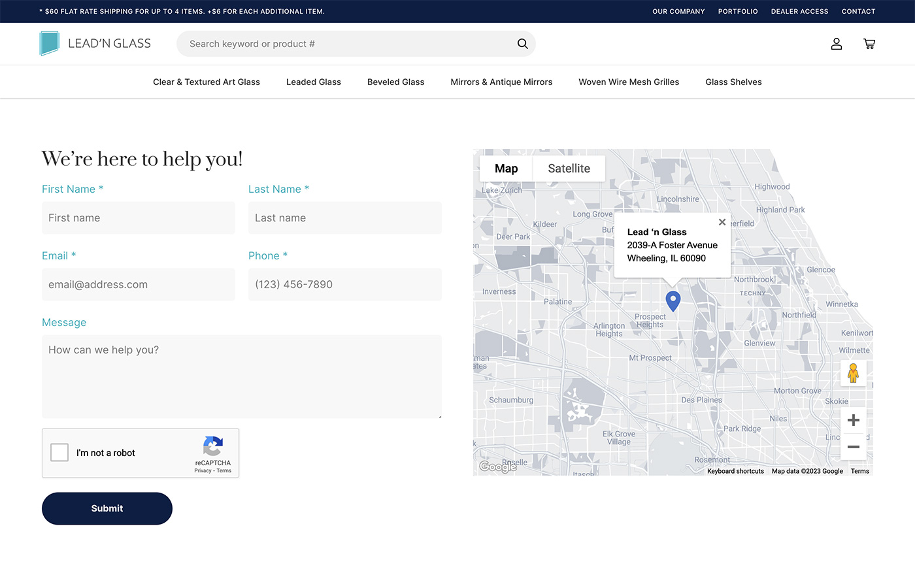Click the search magnifying glass icon
Viewport: 915px width, 588px height.
(522, 43)
